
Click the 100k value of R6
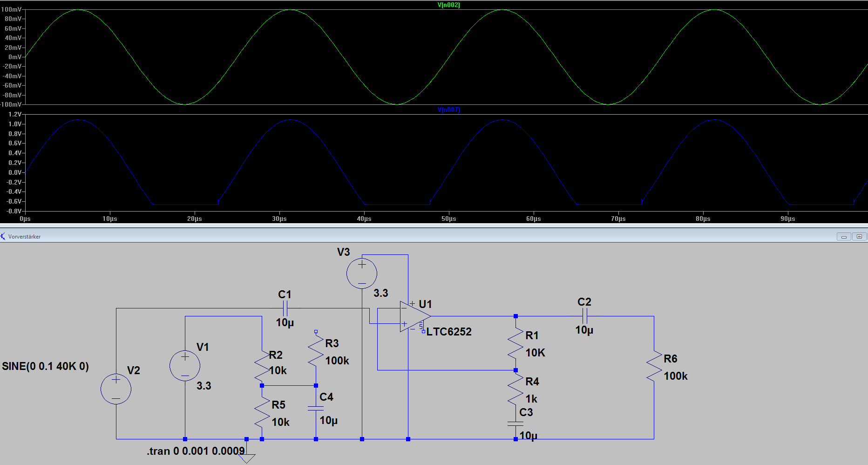pos(676,376)
